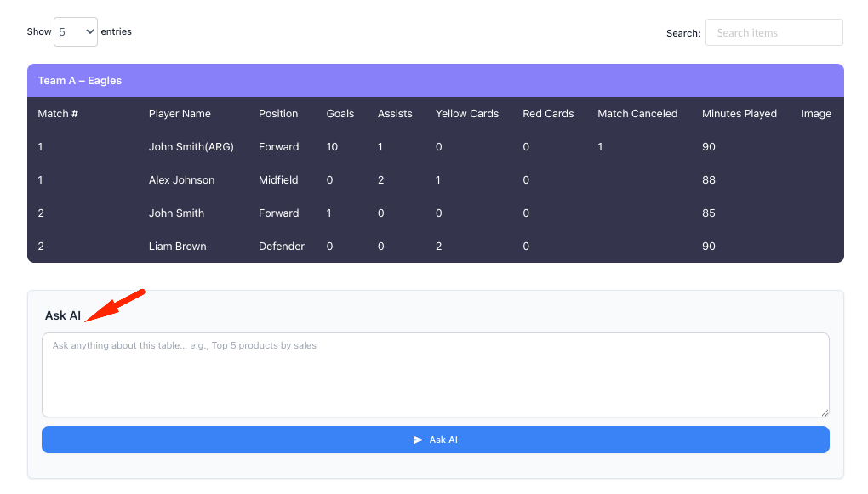Screen dimensions: 868x494
Task: Click the Minutes Played column header
Action: [740, 114]
